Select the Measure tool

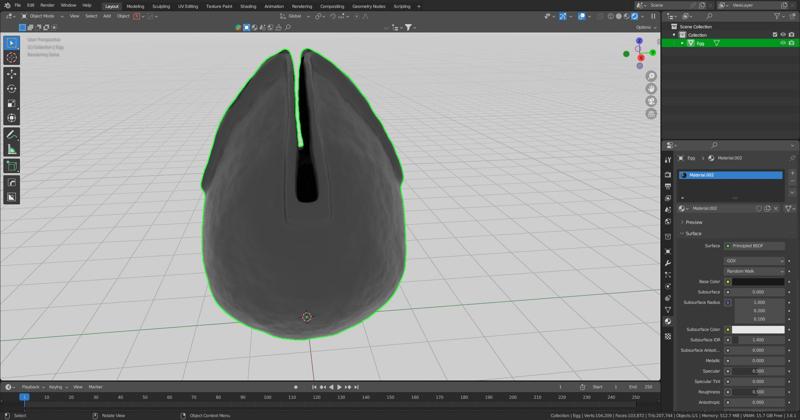(x=12, y=150)
